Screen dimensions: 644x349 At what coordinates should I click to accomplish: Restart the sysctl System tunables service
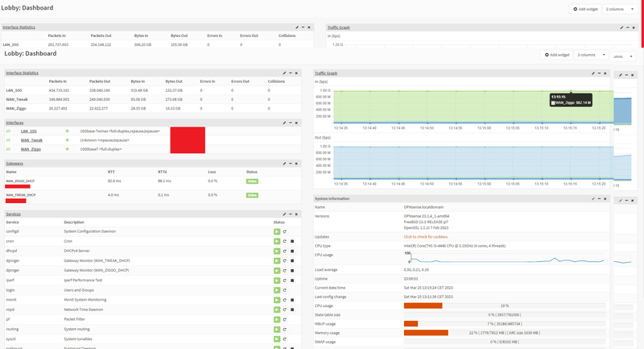pos(285,339)
